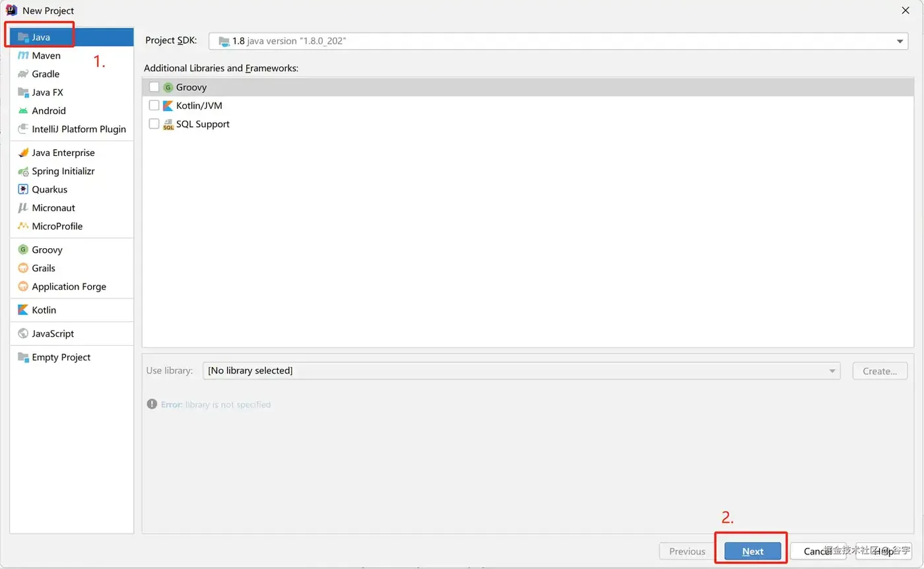Click the IntelliJ Platform Plugin icon

pos(23,129)
